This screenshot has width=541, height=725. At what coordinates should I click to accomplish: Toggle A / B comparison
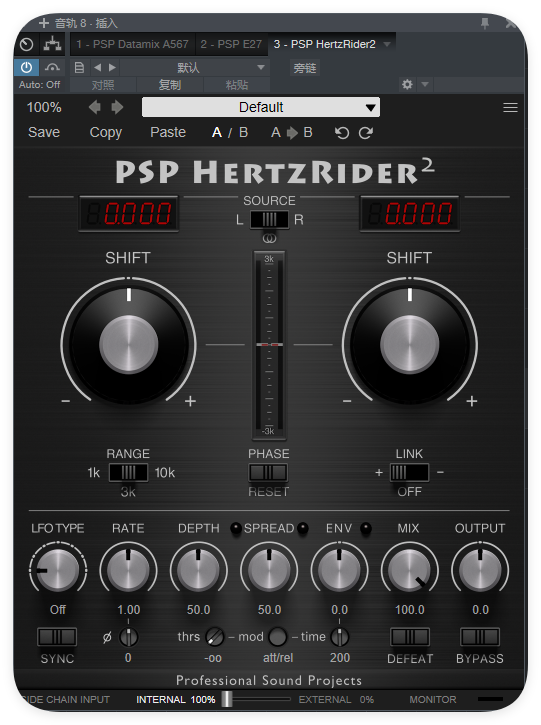click(230, 133)
